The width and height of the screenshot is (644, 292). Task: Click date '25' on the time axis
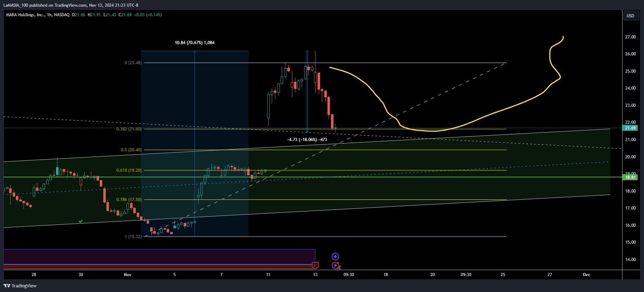click(503, 275)
